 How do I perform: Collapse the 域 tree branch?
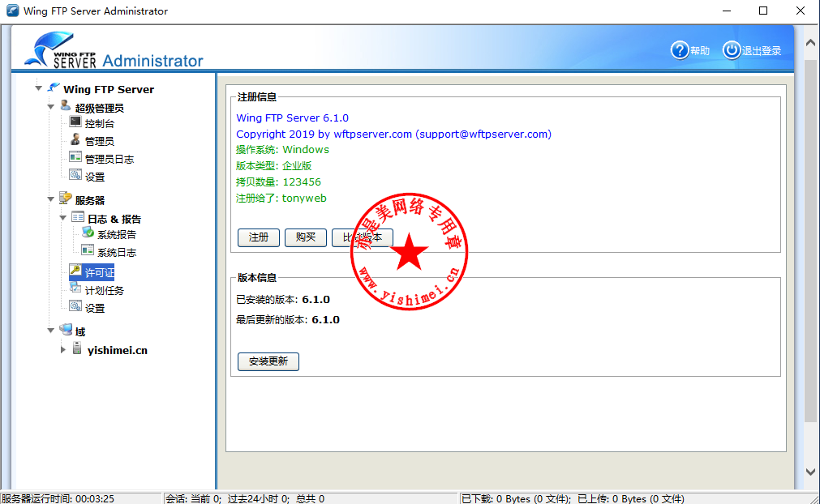pyautogui.click(x=51, y=330)
